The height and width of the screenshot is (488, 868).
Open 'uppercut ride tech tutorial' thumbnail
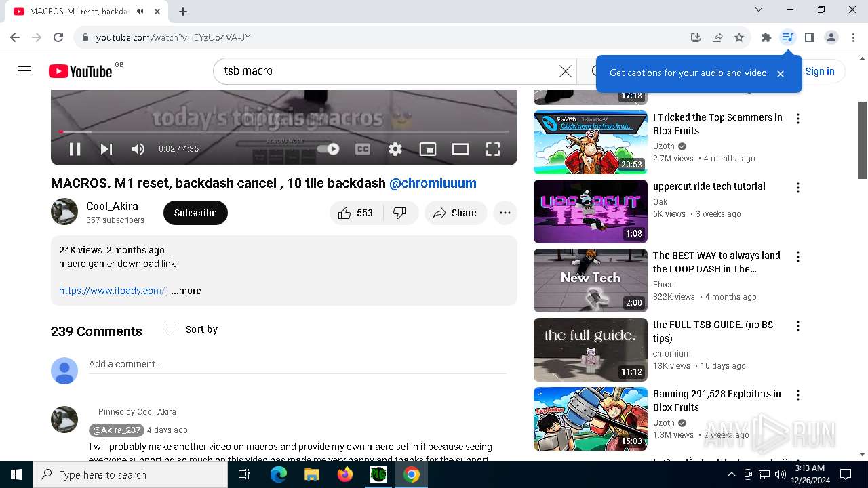[591, 211]
